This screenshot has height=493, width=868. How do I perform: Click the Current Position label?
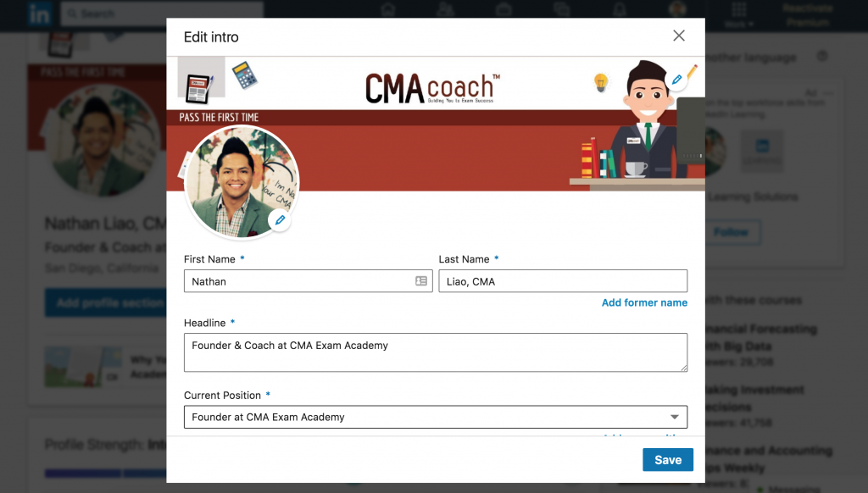(222, 395)
